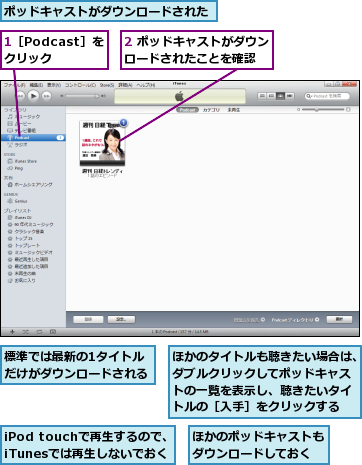Toggle shuffle in the bottom bar
The image size is (362, 465).
pyautogui.click(x=26, y=332)
